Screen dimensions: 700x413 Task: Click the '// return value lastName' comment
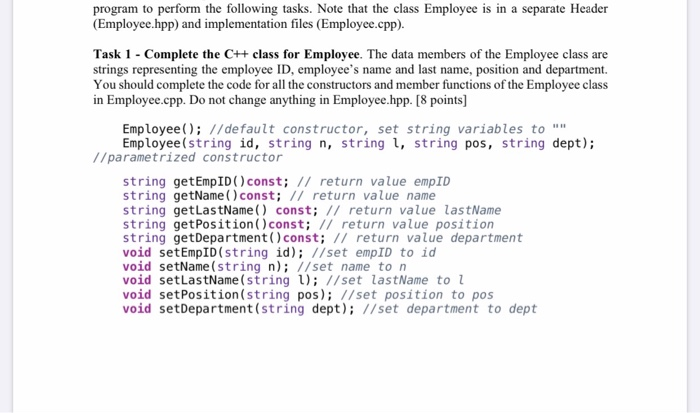click(x=413, y=210)
